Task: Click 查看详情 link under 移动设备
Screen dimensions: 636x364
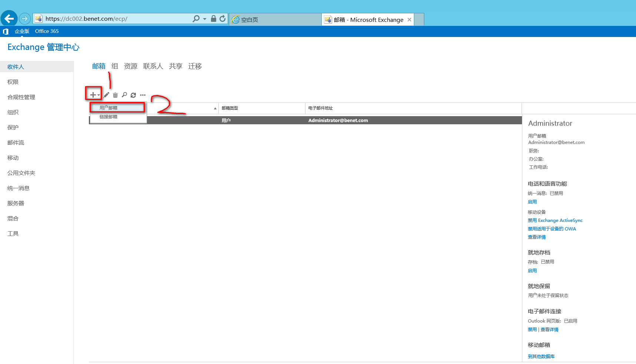Action: pos(537,237)
